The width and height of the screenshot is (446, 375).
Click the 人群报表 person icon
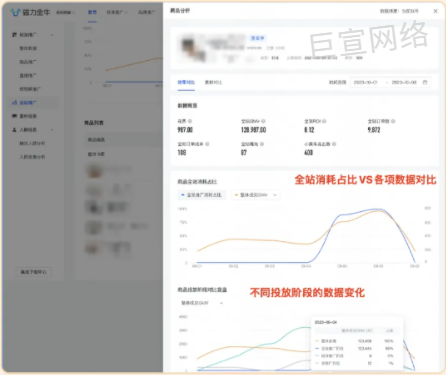tap(14, 130)
